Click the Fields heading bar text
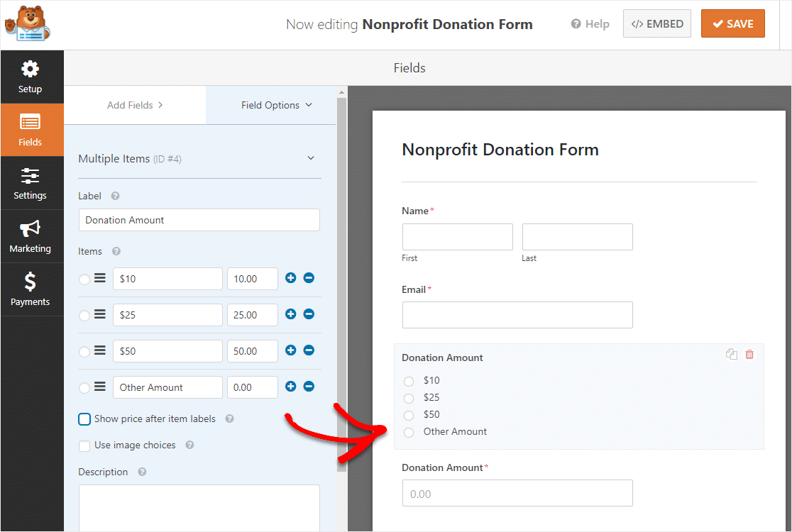792x532 pixels. (409, 67)
